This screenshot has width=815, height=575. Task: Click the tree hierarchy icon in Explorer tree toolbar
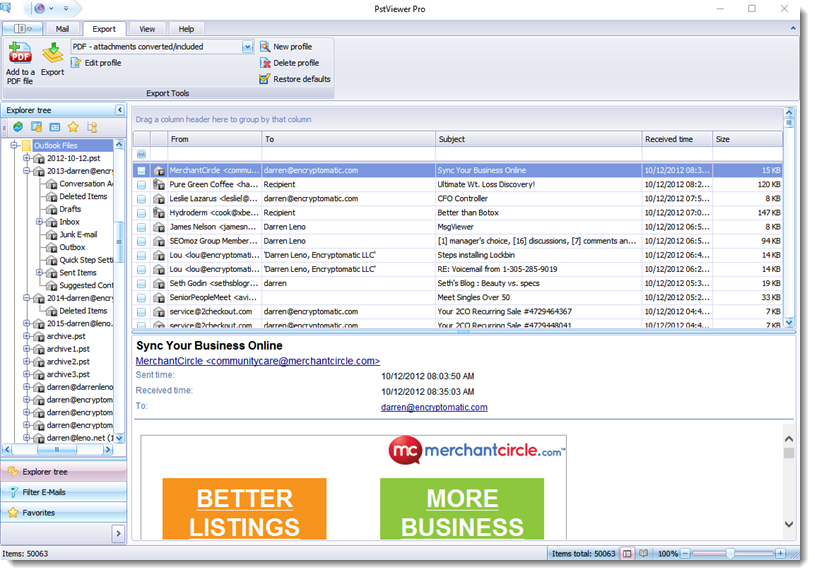[x=92, y=127]
